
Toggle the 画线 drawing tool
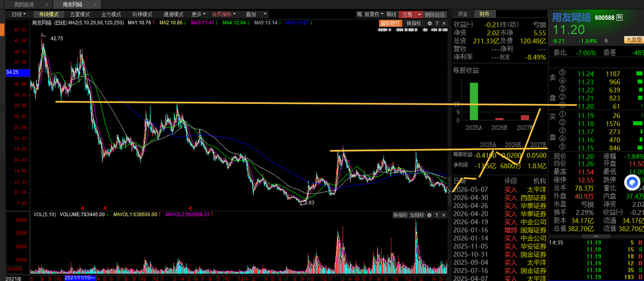pyautogui.click(x=392, y=14)
